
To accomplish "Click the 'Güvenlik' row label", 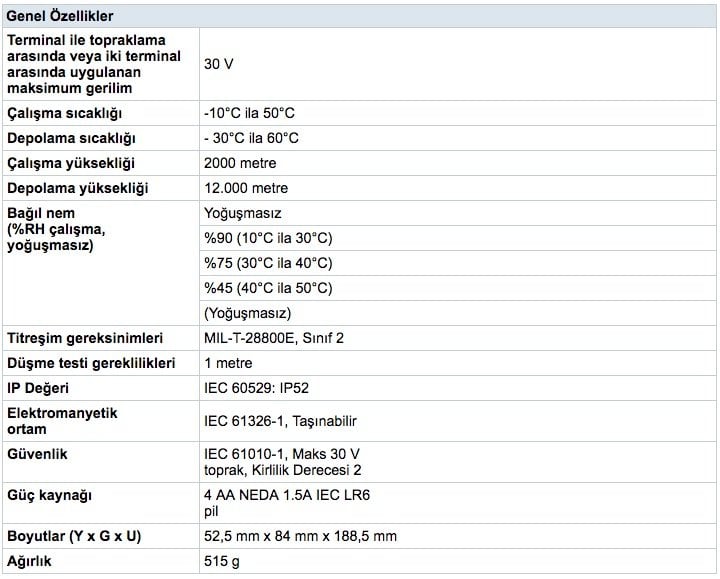I will coord(38,454).
